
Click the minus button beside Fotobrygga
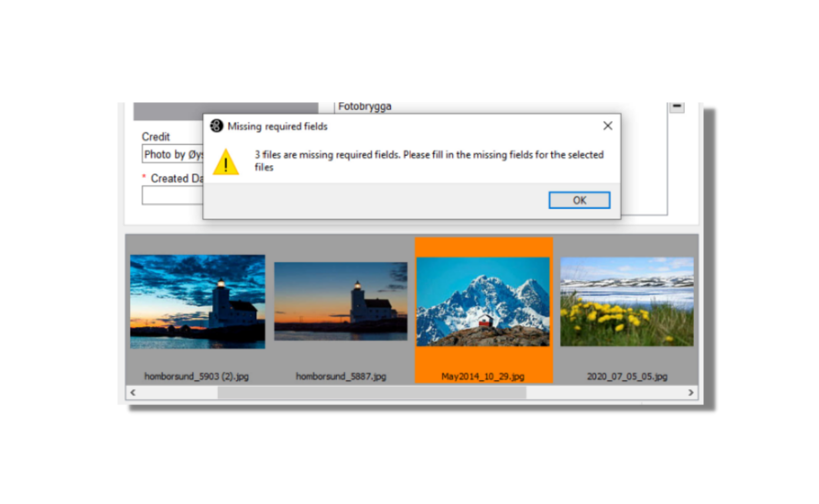coord(677,107)
